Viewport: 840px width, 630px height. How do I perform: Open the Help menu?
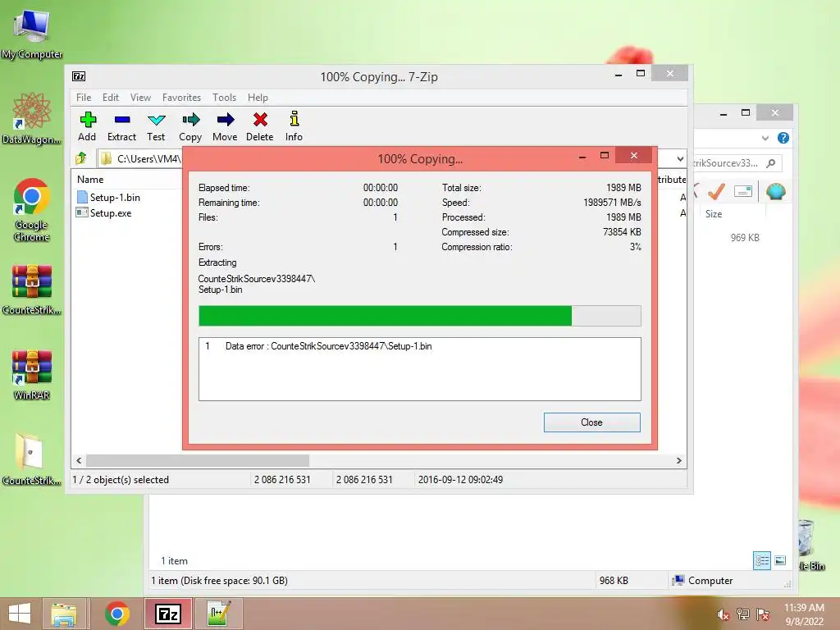coord(258,98)
